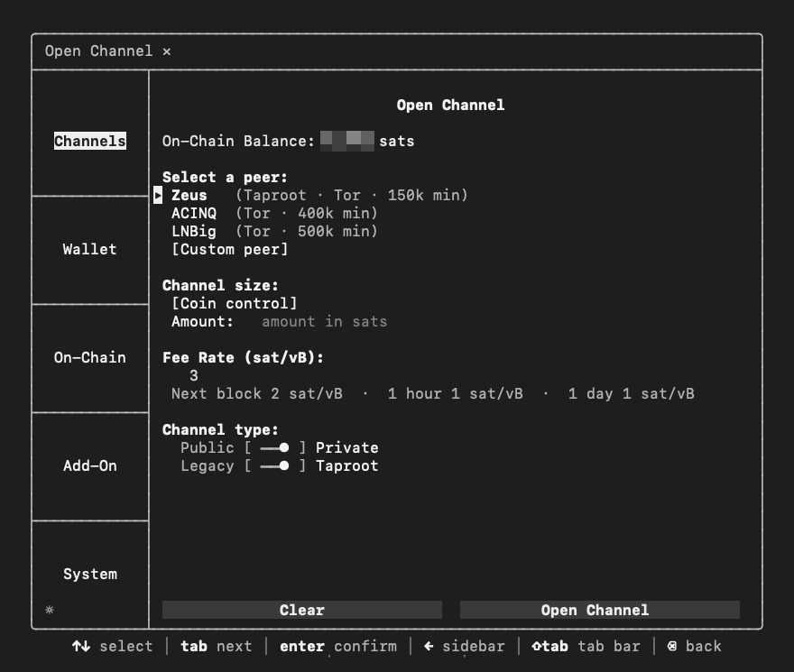Click the up/down arrows select hint

pos(112,646)
